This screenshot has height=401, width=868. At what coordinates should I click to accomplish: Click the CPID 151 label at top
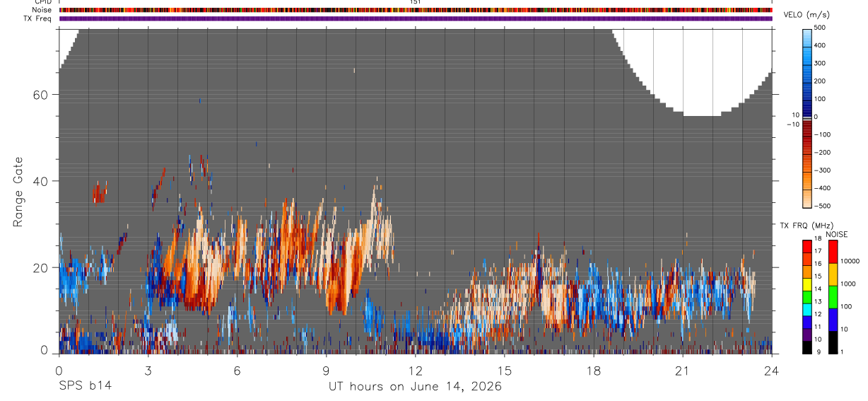point(416,2)
